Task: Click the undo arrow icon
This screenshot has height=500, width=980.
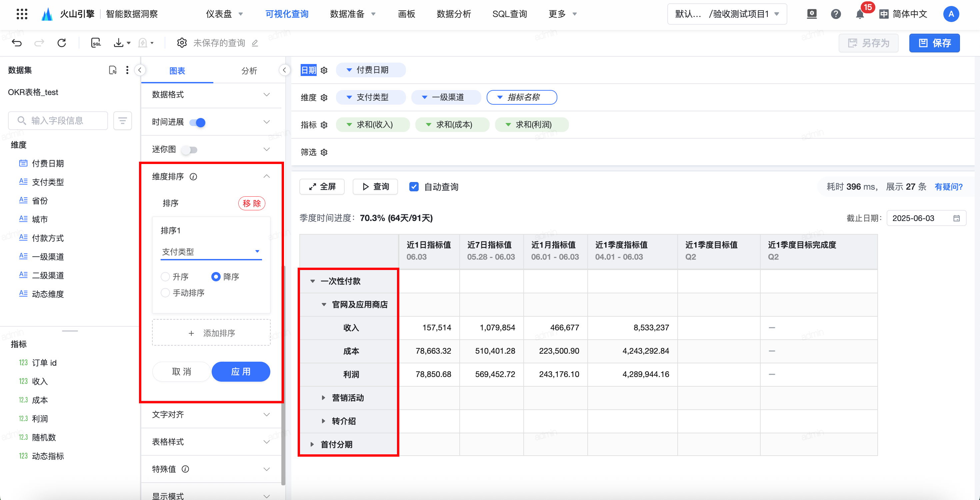Action: pyautogui.click(x=17, y=43)
